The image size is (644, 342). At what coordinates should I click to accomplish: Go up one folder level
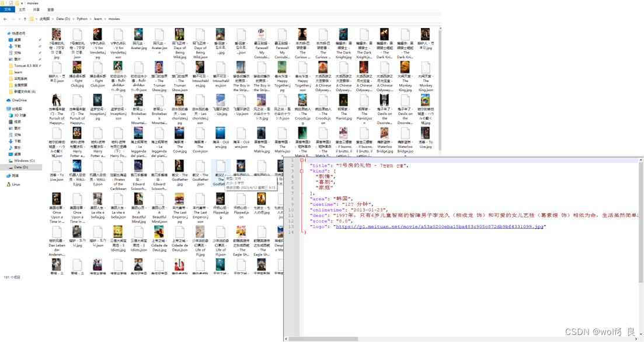25,19
